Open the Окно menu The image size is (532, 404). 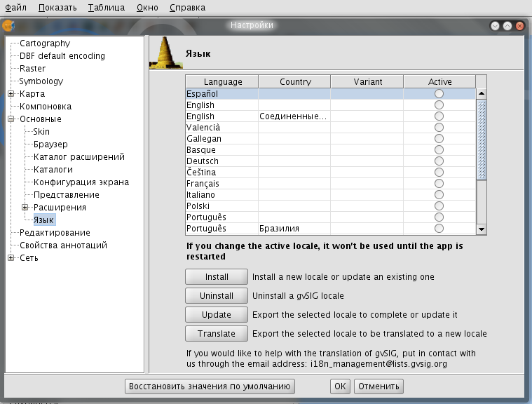pos(147,8)
